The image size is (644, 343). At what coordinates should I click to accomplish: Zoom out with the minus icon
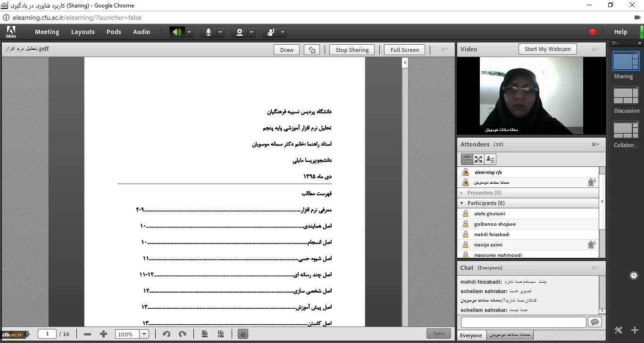point(87,334)
